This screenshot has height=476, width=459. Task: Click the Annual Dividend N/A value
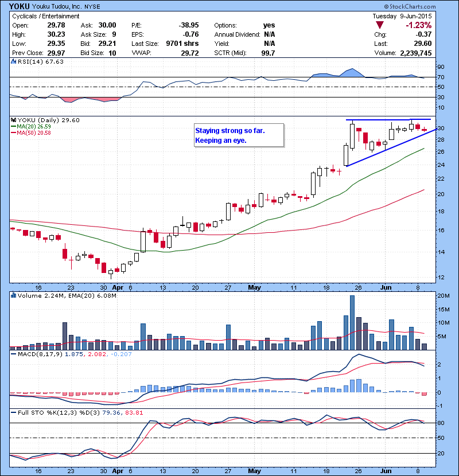tap(270, 34)
